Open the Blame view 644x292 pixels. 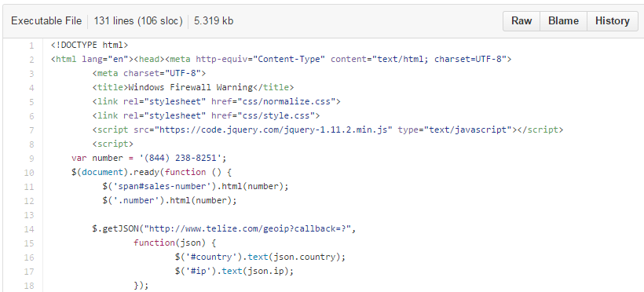[564, 21]
